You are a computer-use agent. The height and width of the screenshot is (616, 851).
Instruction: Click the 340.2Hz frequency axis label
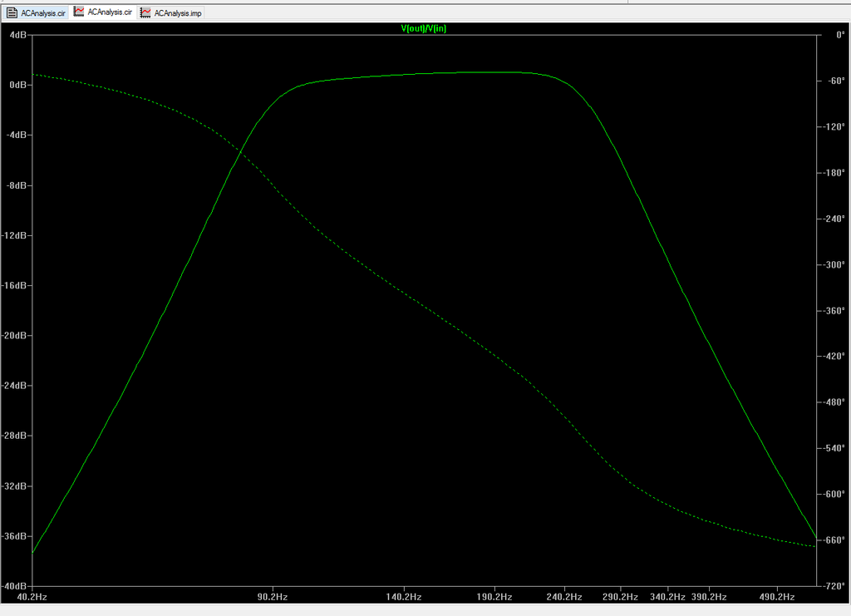[x=667, y=597]
